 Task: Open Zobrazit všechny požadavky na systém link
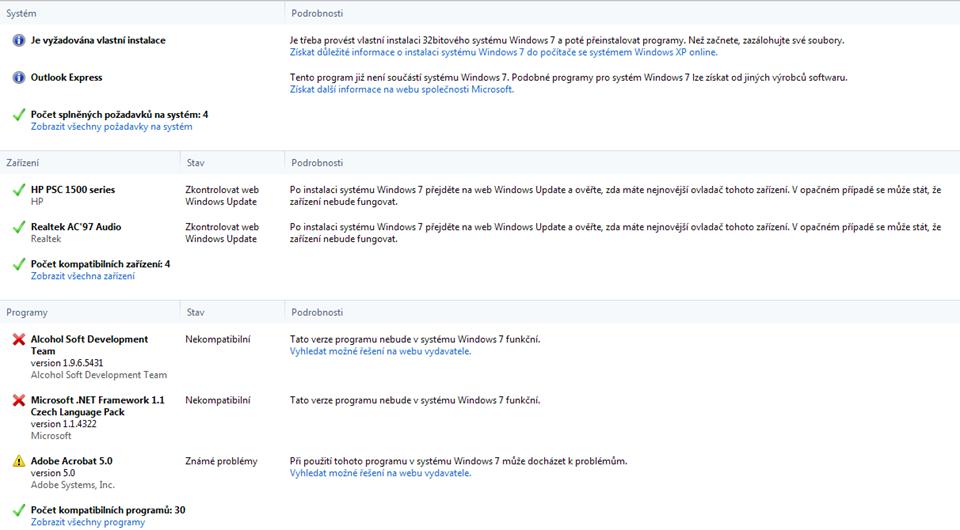tap(111, 127)
